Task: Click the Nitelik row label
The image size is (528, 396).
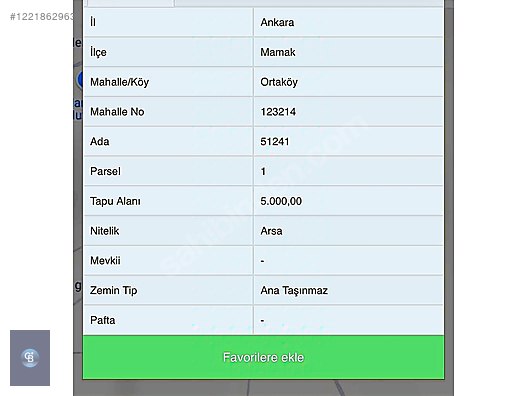Action: point(104,231)
